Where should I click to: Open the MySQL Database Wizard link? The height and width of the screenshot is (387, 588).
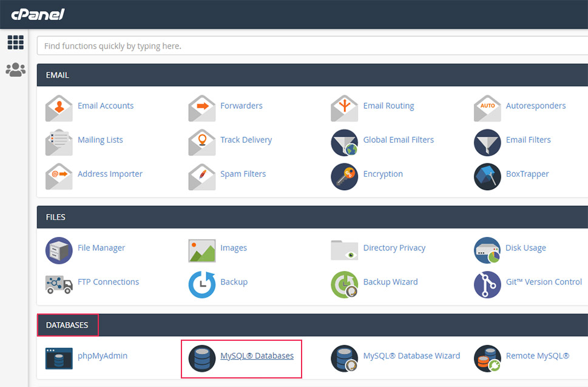(x=411, y=356)
